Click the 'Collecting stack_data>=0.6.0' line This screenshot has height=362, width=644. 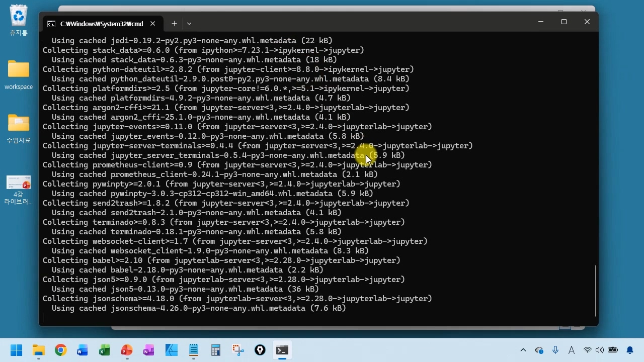[203, 50]
